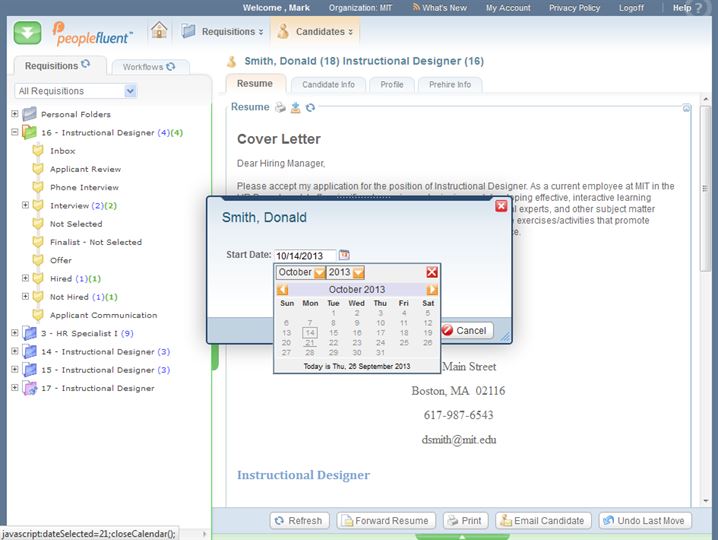Click the green download arrow button
The image size is (718, 540).
28,32
